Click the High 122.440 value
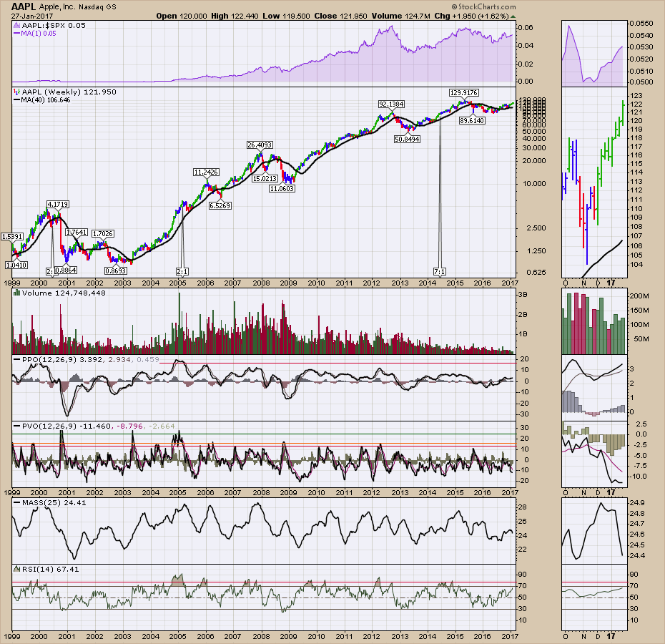 235,16
